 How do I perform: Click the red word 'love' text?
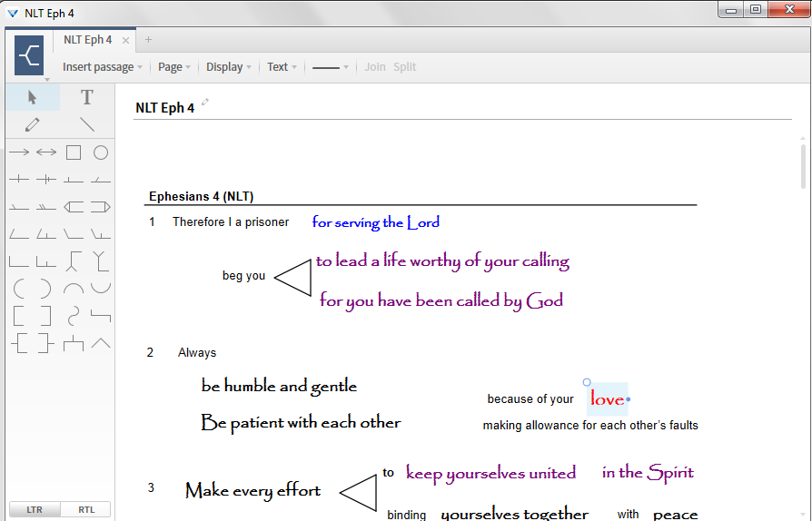607,399
